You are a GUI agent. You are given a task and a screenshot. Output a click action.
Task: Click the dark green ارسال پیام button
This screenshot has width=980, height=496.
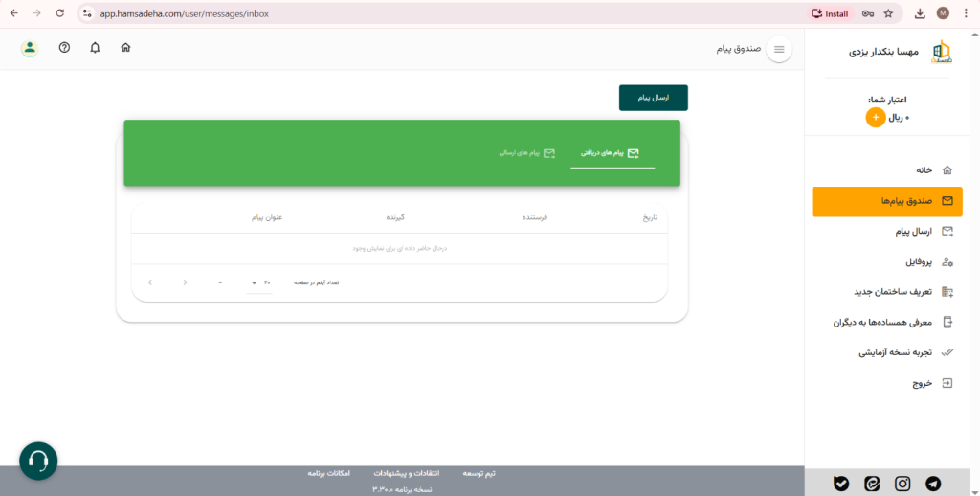tap(653, 98)
